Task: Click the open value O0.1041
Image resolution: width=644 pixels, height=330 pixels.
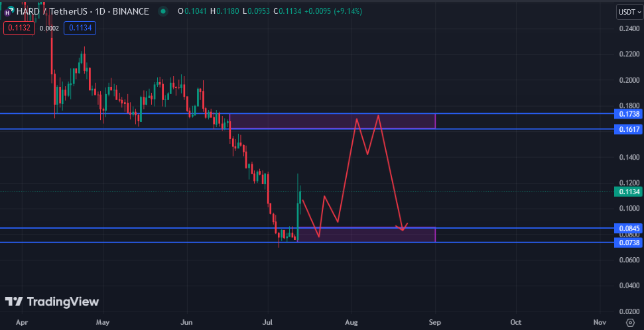Action: click(192, 11)
